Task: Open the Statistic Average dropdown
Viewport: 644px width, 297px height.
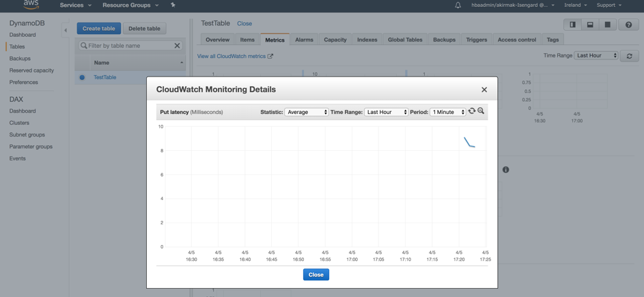Action: click(x=307, y=112)
